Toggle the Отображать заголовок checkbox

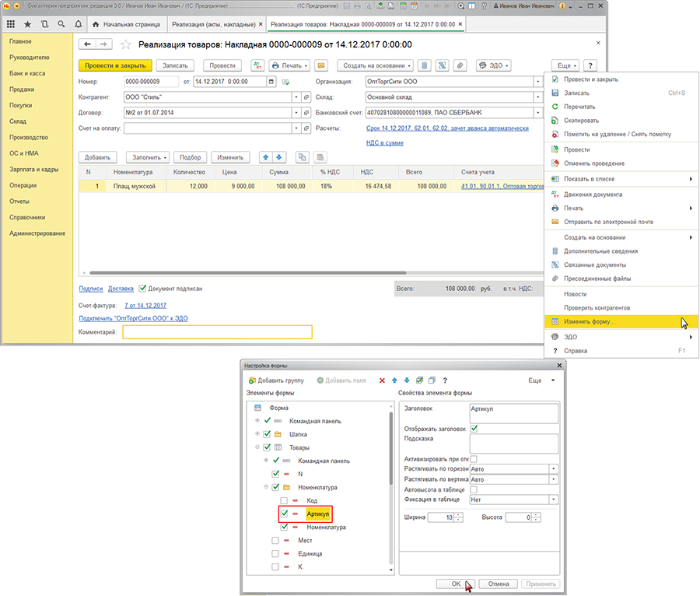[x=474, y=428]
